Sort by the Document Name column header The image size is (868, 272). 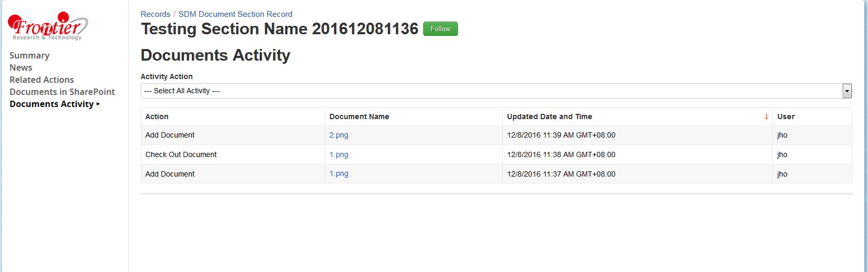pos(359,116)
